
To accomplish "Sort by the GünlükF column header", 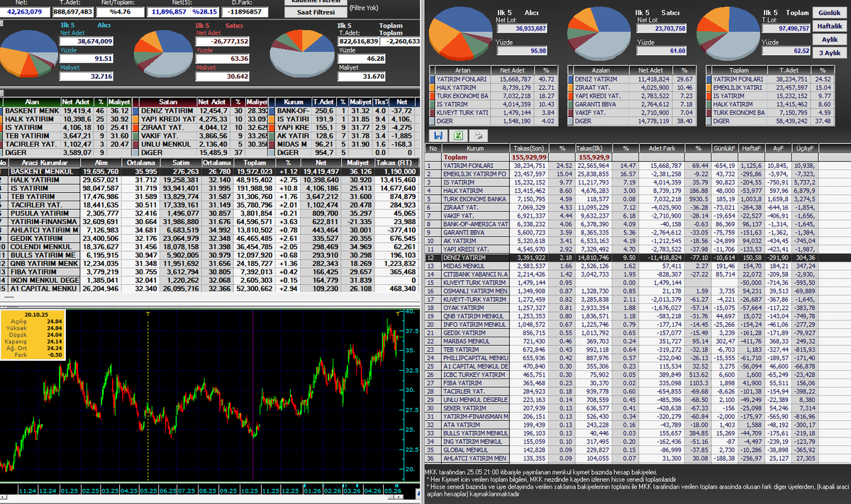I will pyautogui.click(x=725, y=149).
